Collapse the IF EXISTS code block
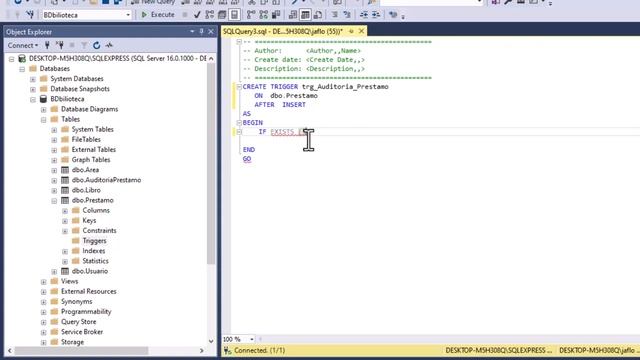 point(239,132)
